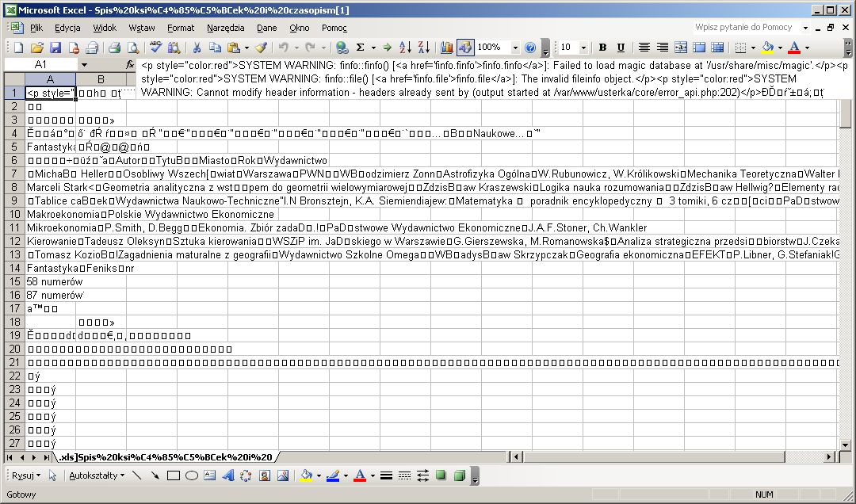Open the Print Preview icon

(x=132, y=48)
